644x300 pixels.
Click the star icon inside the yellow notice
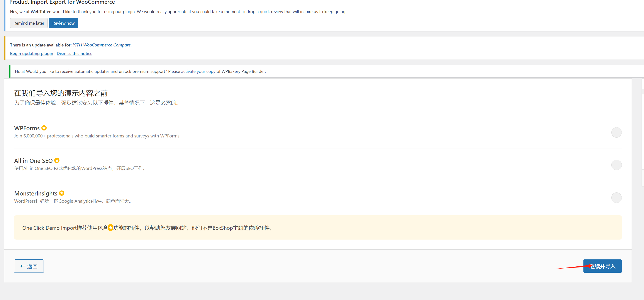pos(110,228)
